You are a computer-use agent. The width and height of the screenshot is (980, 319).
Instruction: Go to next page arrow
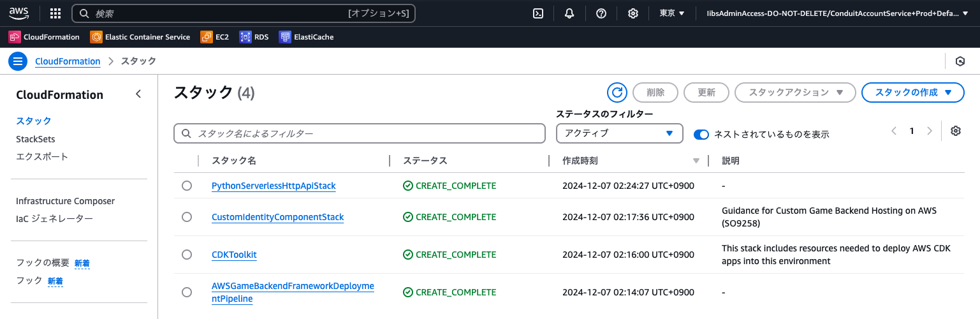[x=930, y=131]
